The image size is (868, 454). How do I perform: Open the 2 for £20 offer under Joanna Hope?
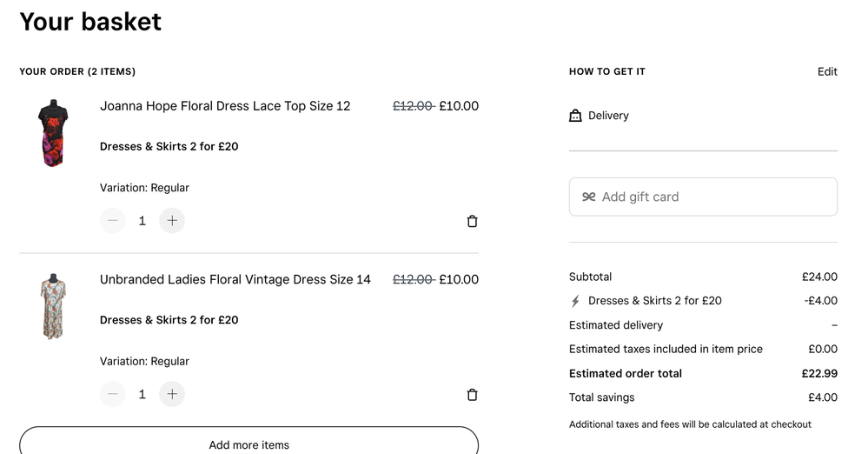click(169, 146)
